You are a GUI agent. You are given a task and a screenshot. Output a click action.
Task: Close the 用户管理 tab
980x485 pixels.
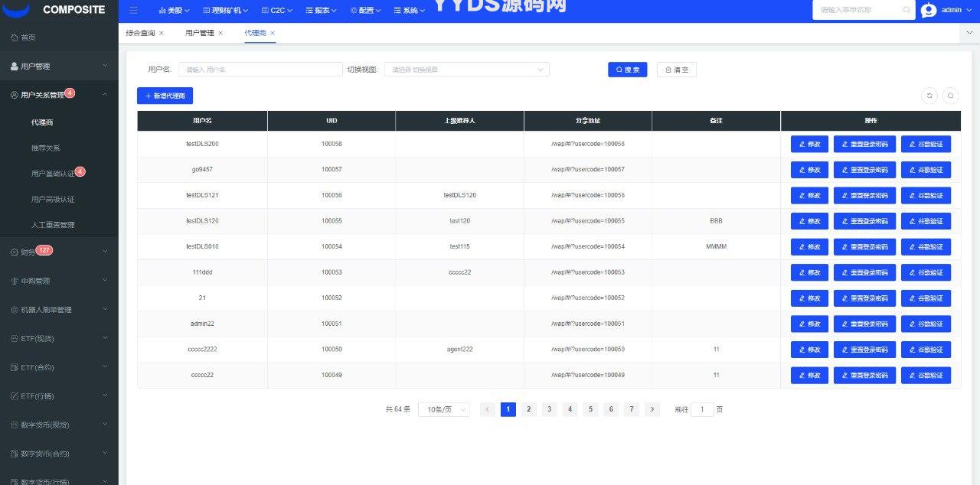(220, 33)
